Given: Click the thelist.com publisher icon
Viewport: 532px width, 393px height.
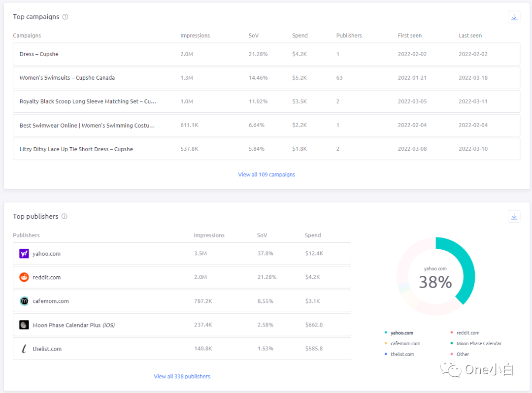Looking at the screenshot, I should 24,348.
